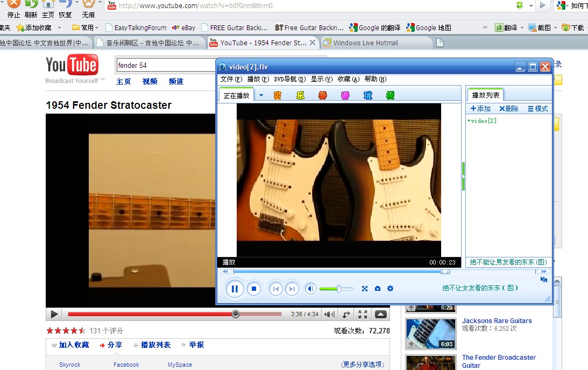588x370 pixels.
Task: Toggle YouTube player size arrows icon
Action: click(346, 315)
